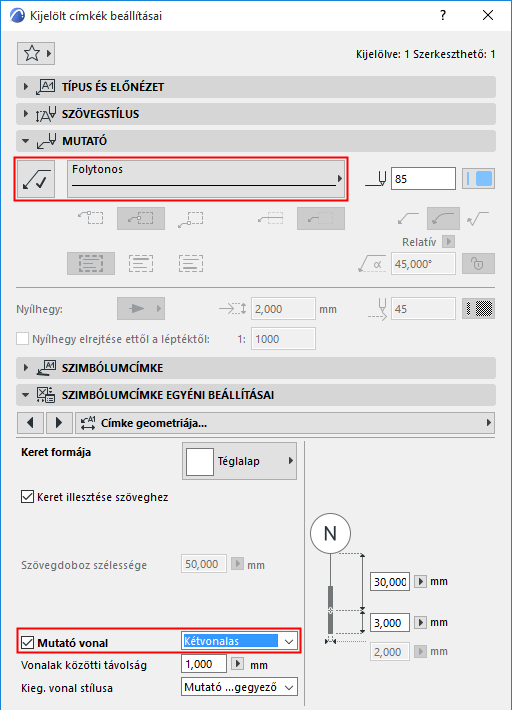The height and width of the screenshot is (710, 512).
Task: Expand the TÍPUS ÉS ELŐNÉZET panel
Action: (256, 86)
